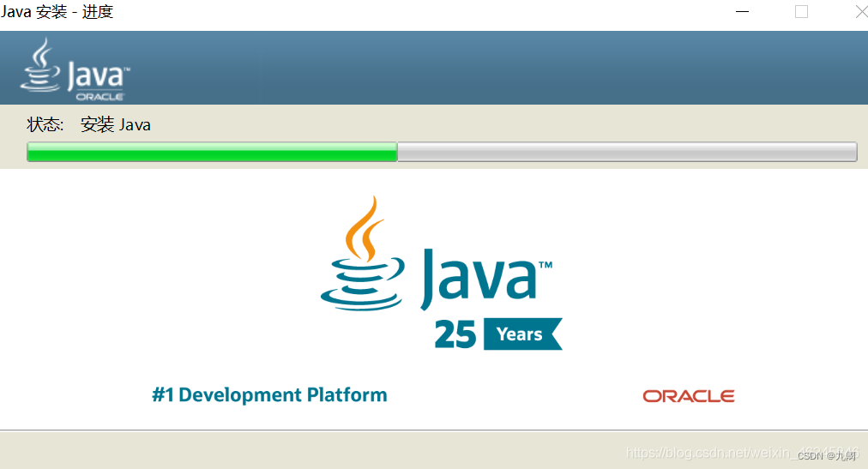The image size is (868, 469).
Task: Maximize the Java installer window
Action: point(802,12)
